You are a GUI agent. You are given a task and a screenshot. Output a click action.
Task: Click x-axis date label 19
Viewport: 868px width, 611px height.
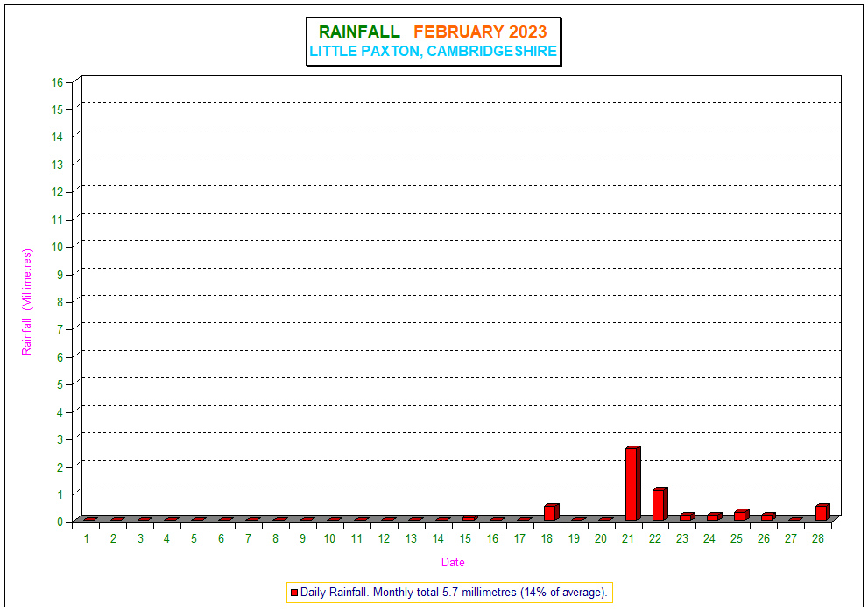pyautogui.click(x=574, y=539)
